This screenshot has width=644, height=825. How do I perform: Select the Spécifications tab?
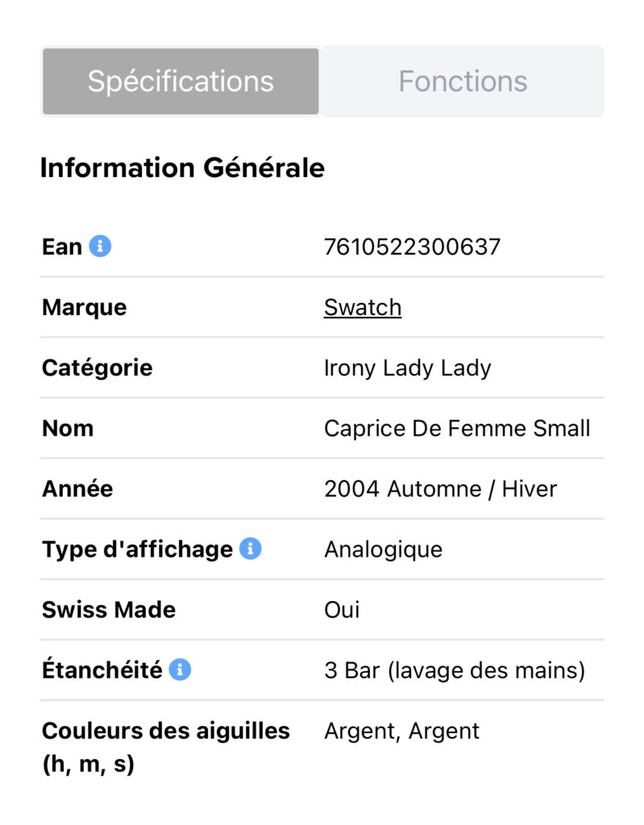point(181,81)
